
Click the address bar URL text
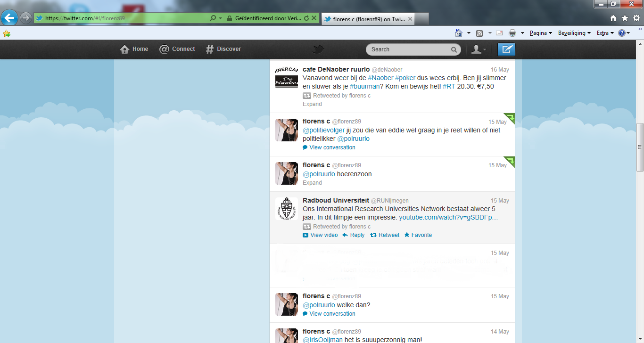point(85,18)
